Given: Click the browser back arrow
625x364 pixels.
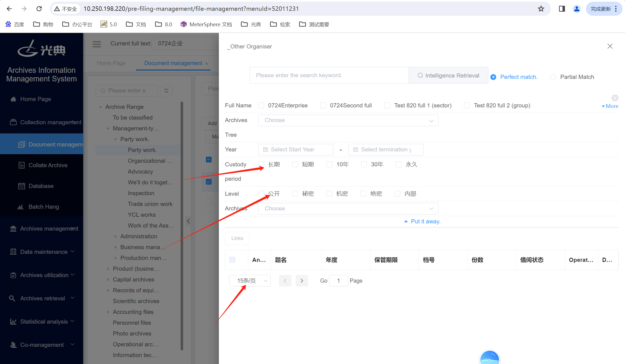Looking at the screenshot, I should click(9, 9).
